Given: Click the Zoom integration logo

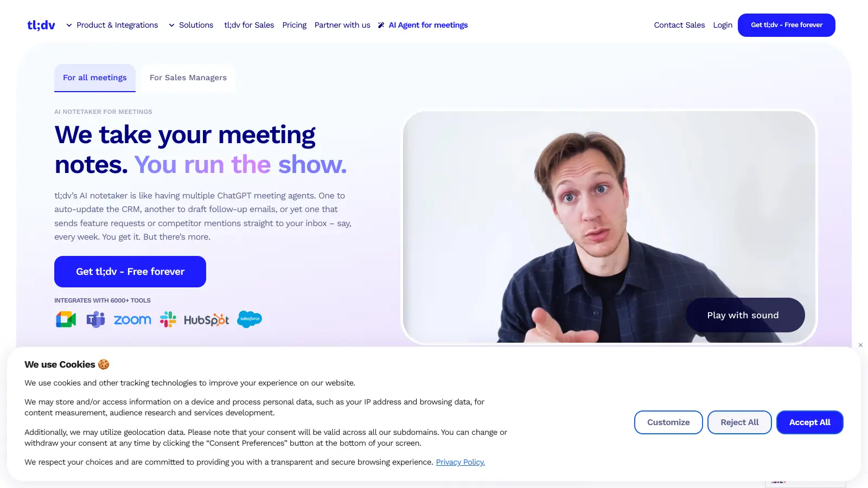Looking at the screenshot, I should coord(132,320).
